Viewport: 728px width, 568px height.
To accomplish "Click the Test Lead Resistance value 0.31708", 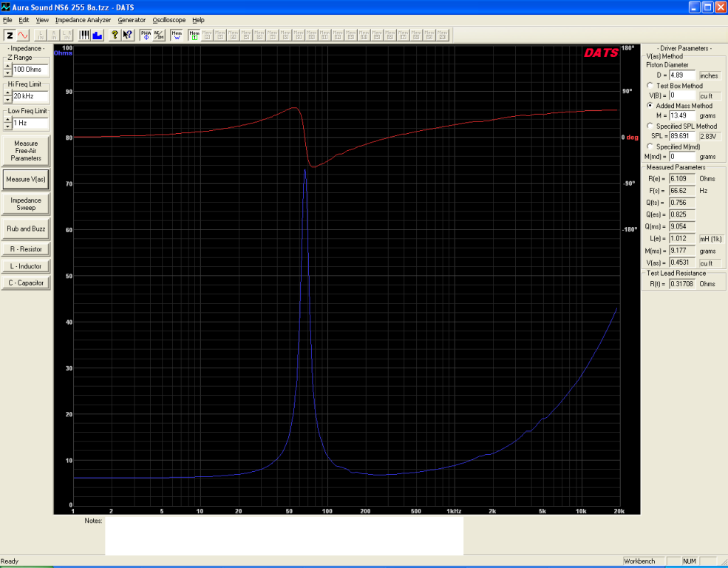I will (x=682, y=284).
